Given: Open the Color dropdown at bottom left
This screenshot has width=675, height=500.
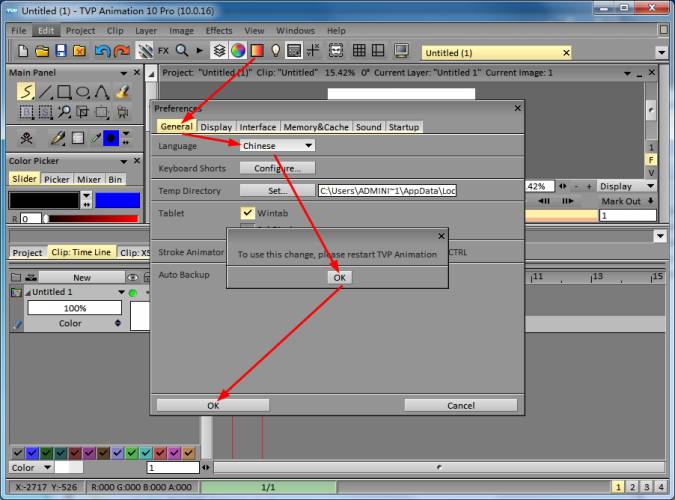Looking at the screenshot, I should (x=31, y=467).
